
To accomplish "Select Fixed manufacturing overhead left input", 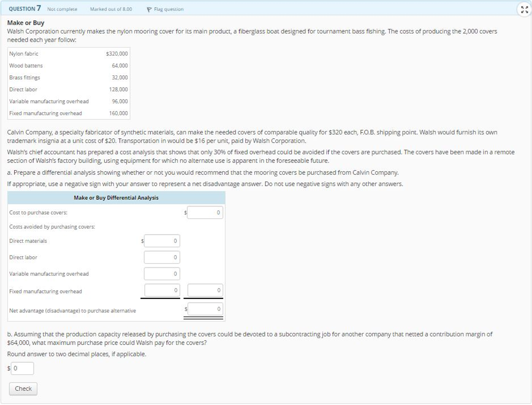I will (162, 290).
